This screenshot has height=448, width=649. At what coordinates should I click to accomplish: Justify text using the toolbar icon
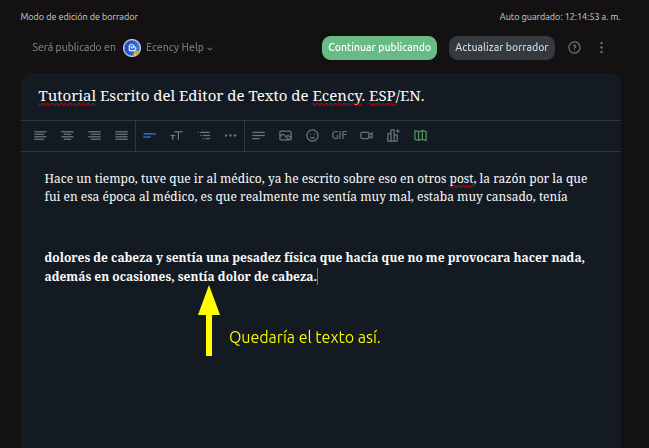121,135
